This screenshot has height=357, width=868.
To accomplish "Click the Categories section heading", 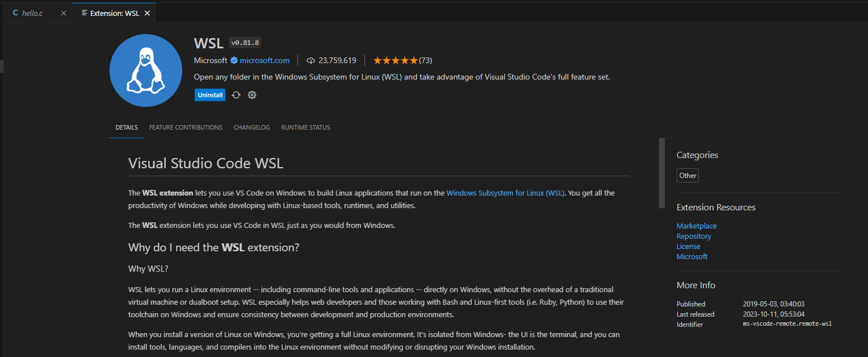I will coord(697,155).
